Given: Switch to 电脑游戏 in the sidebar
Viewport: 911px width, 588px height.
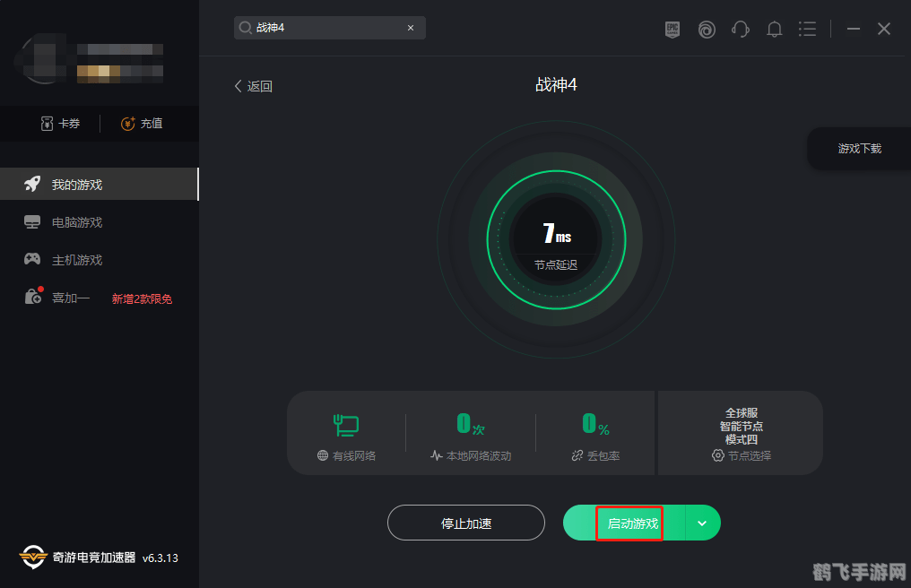Looking at the screenshot, I should coord(76,222).
